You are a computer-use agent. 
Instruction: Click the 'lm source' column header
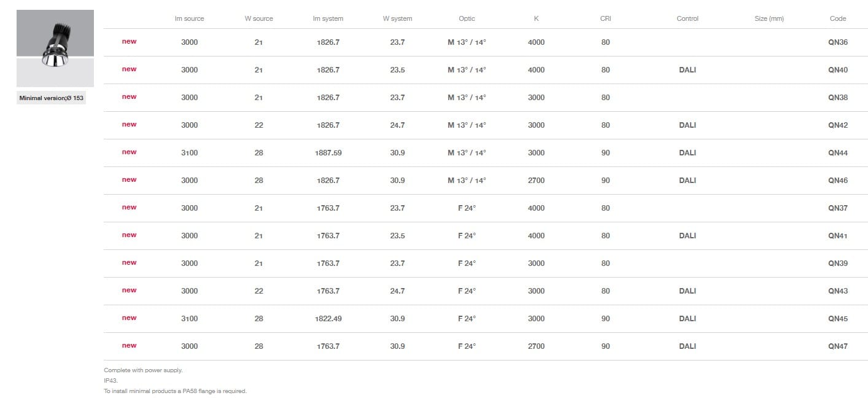189,18
